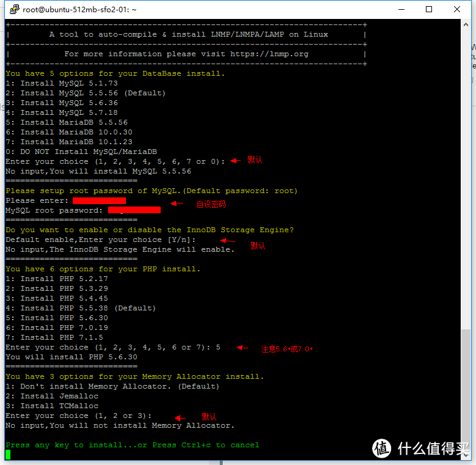Screen dimensions: 476x465
Task: Click the 'MySQL root password:' label
Action: click(x=54, y=210)
